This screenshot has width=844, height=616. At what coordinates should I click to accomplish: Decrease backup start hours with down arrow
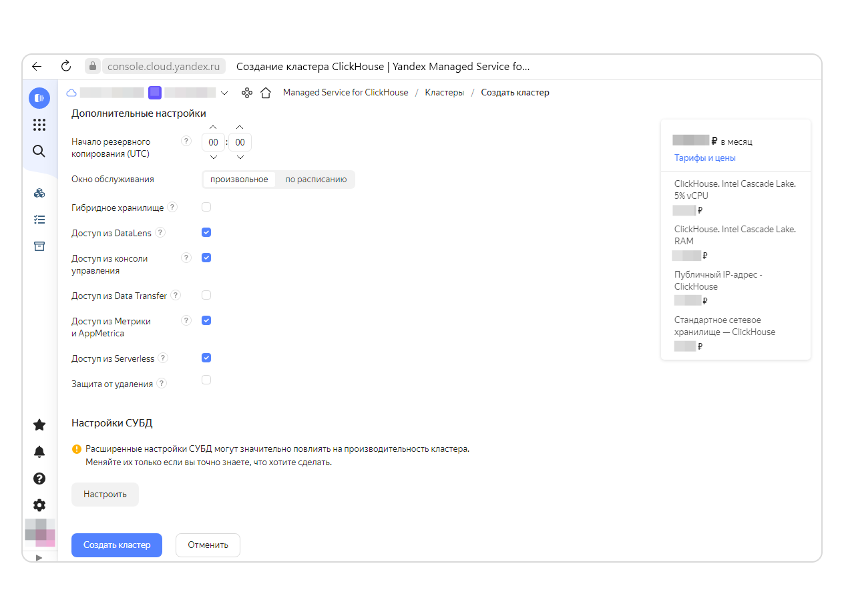pos(213,158)
